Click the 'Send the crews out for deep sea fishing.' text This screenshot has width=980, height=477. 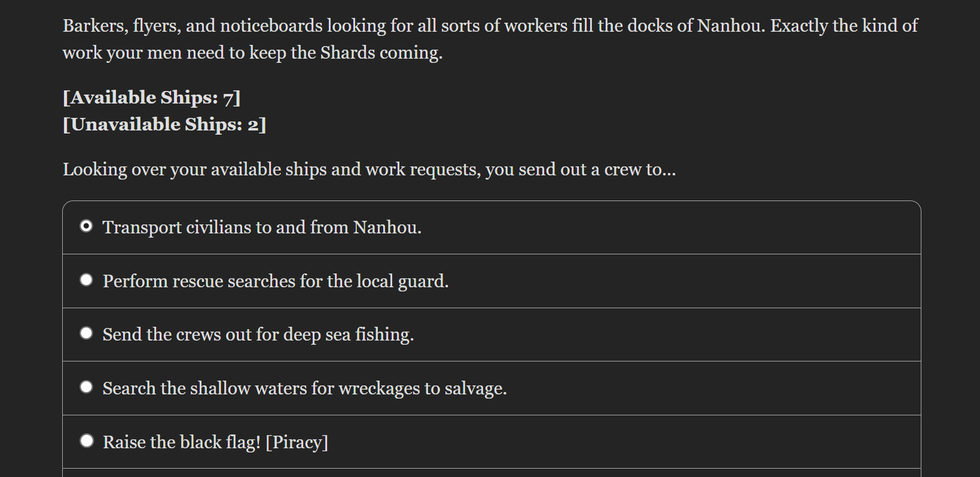coord(258,335)
